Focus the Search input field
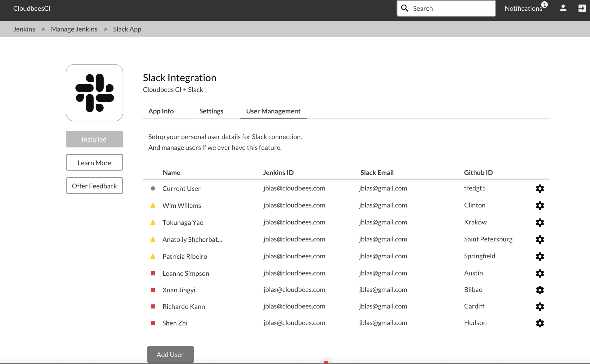The height and width of the screenshot is (364, 590). 446,8
